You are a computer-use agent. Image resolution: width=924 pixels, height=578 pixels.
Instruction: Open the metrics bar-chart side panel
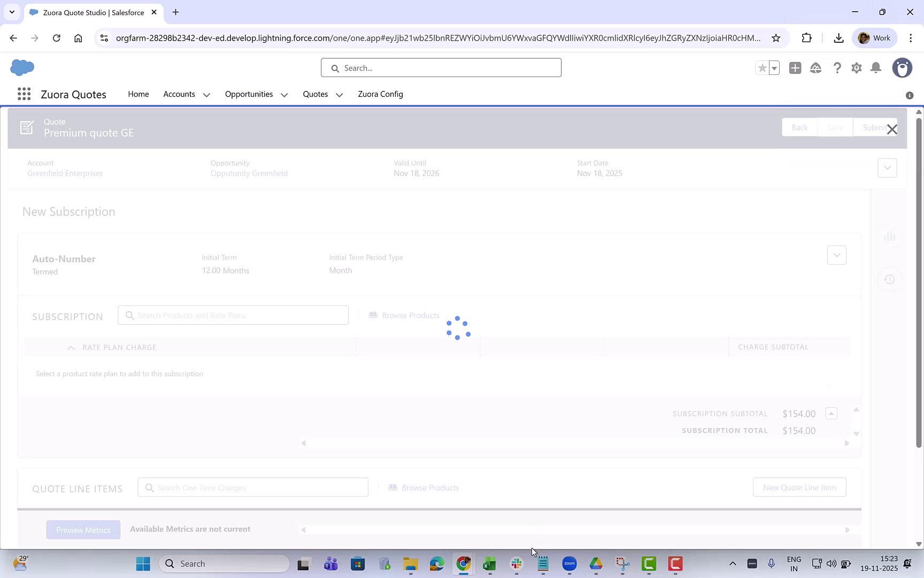(x=889, y=235)
